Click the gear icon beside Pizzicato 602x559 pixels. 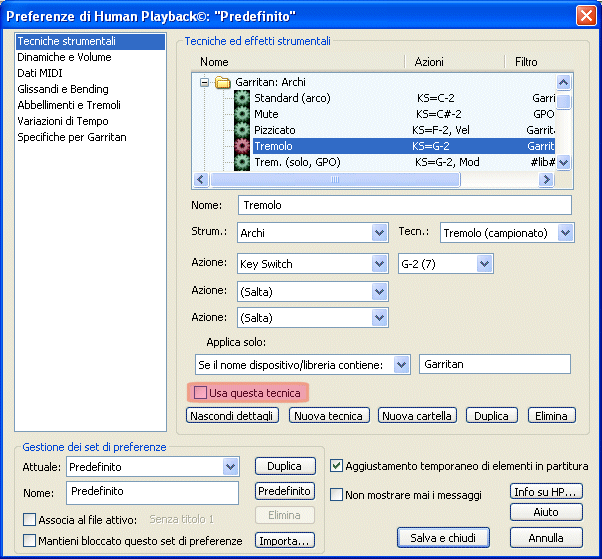241,131
